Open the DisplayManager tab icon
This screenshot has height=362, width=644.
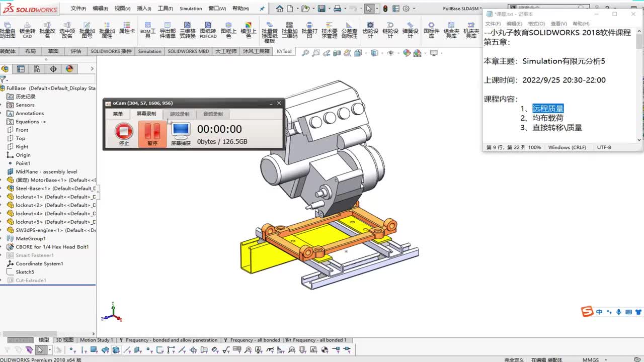[69, 69]
